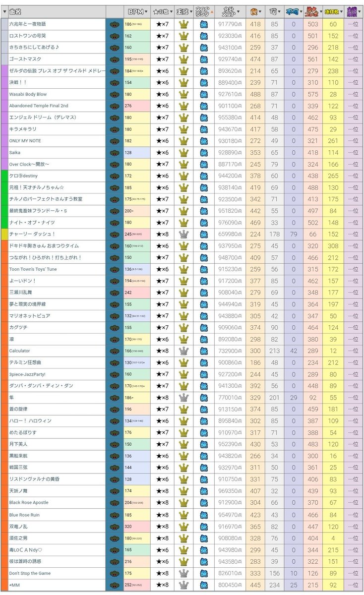The width and height of the screenshot is (364, 595).
Task: Click the score rank badge for Wasabi Body Blow
Action: pos(204,94)
